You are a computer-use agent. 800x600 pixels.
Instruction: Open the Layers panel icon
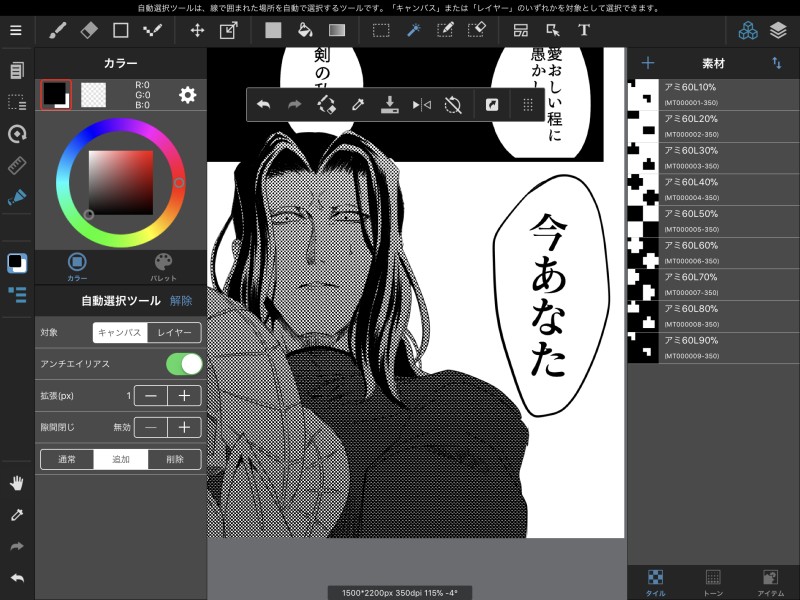click(778, 31)
